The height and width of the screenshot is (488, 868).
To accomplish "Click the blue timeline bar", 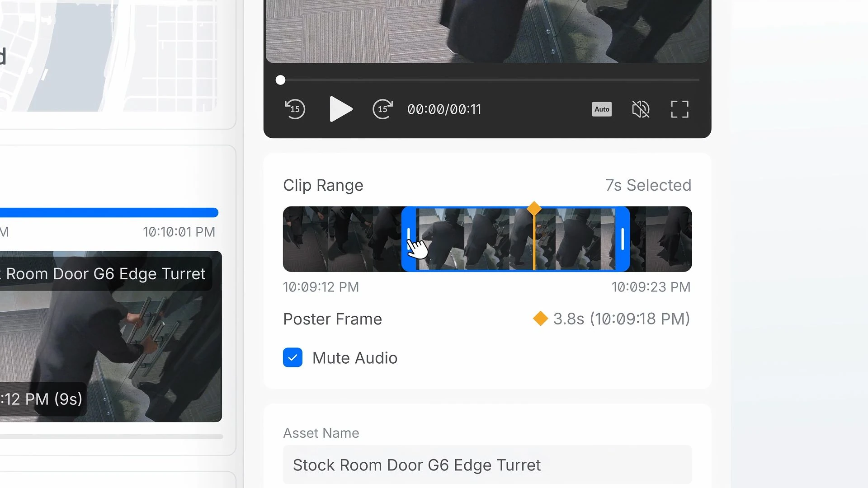I will point(109,212).
